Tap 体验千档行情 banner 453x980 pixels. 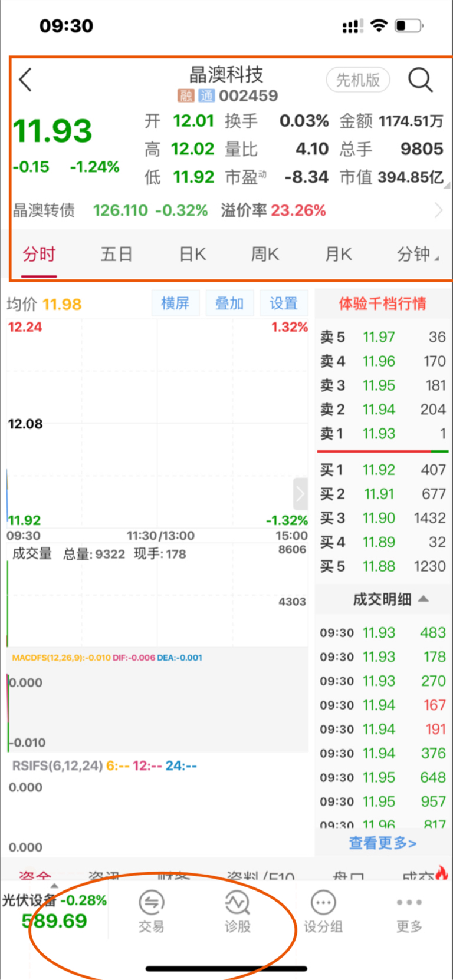382,303
